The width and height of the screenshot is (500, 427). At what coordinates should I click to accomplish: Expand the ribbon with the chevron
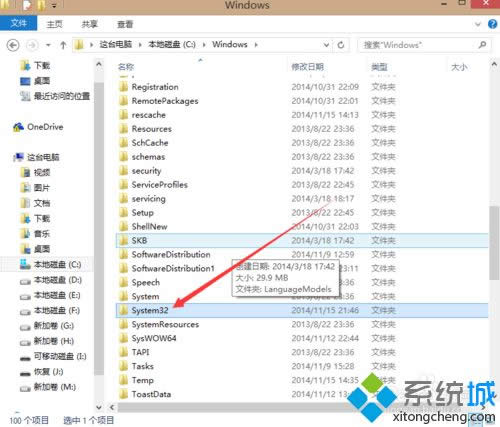[478, 24]
